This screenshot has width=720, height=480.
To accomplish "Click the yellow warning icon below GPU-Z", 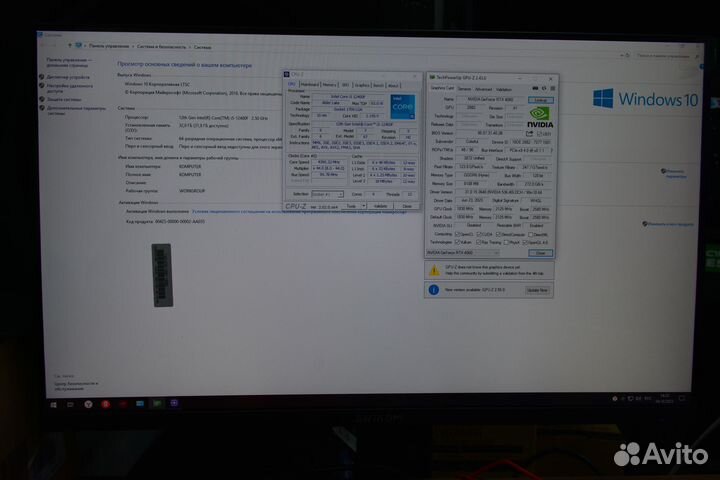I will coord(434,271).
